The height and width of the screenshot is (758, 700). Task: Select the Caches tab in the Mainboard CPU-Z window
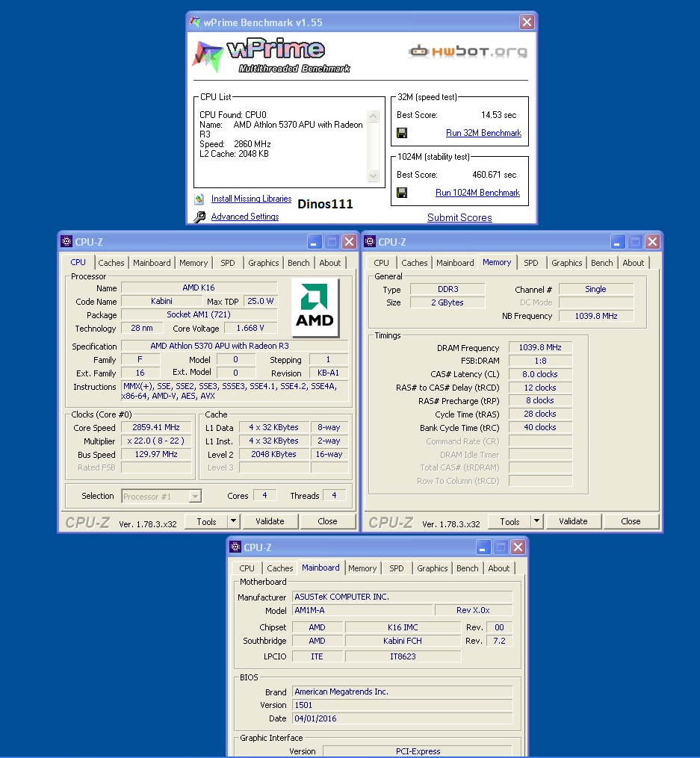coord(280,568)
